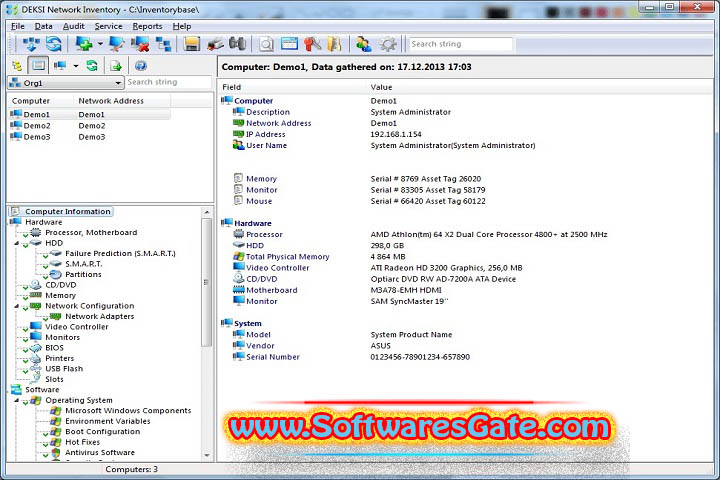The image size is (720, 480).
Task: Open the Service menu
Action: click(x=108, y=26)
